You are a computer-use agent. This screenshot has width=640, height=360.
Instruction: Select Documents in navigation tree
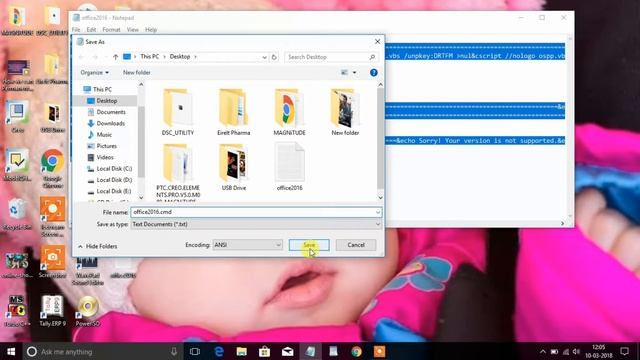[x=111, y=112]
